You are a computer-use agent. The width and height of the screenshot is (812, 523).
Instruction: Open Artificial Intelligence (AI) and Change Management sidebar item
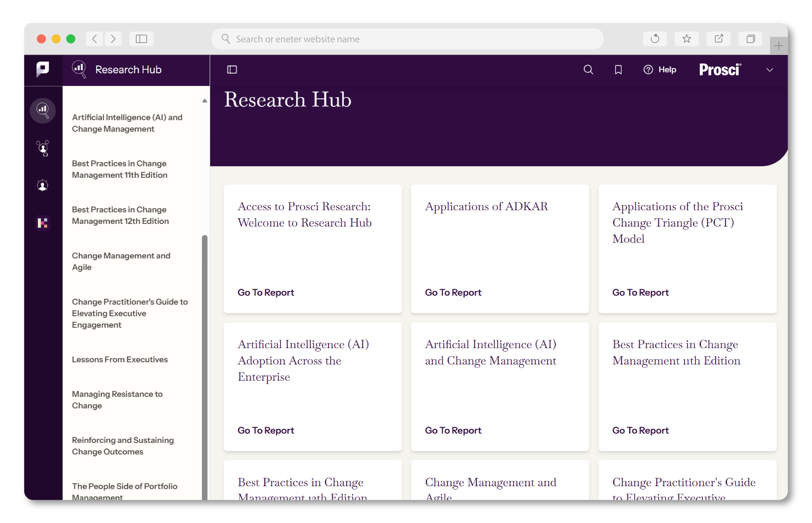tap(127, 123)
